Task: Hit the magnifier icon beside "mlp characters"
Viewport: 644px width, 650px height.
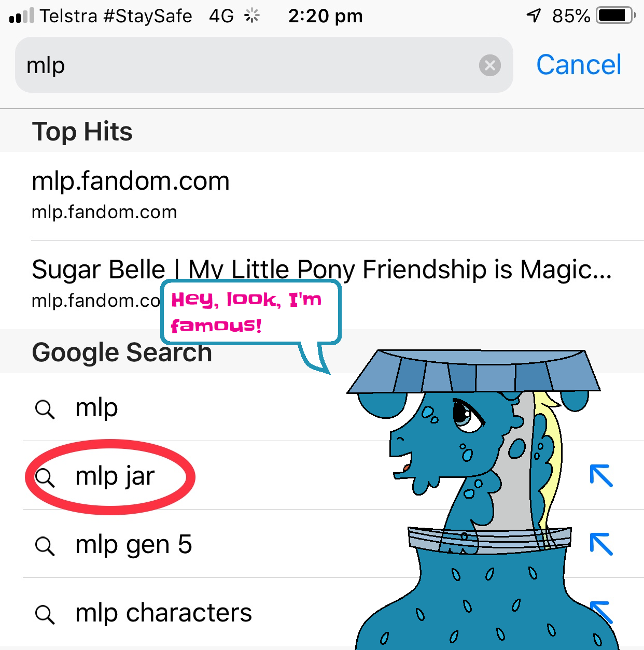Action: 45,614
